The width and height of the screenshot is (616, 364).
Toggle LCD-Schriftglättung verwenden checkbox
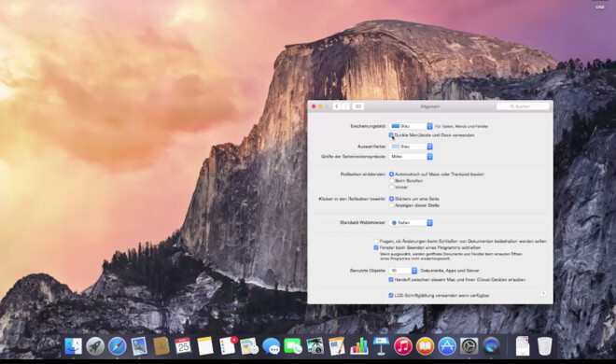pyautogui.click(x=391, y=295)
